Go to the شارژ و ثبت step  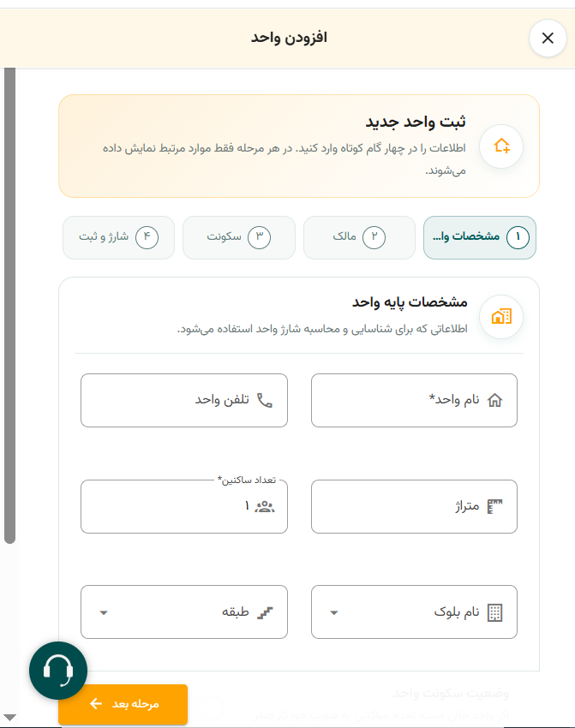[118, 237]
